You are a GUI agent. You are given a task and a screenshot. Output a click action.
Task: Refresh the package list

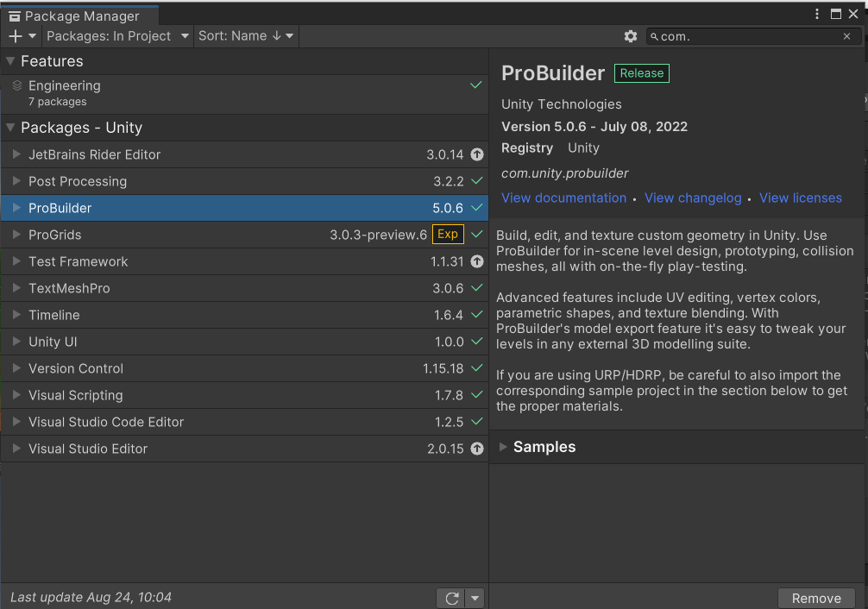452,598
